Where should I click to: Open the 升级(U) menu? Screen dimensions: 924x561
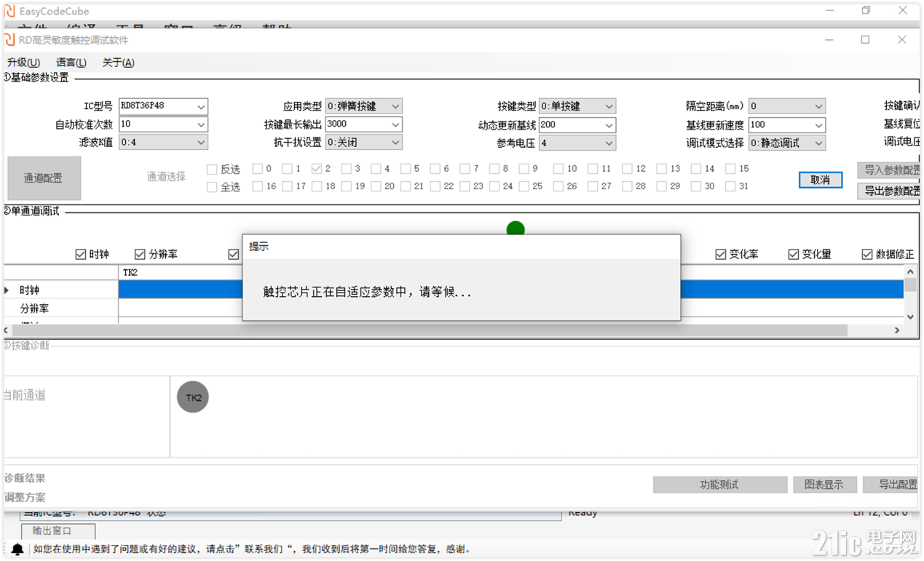pyautogui.click(x=23, y=63)
